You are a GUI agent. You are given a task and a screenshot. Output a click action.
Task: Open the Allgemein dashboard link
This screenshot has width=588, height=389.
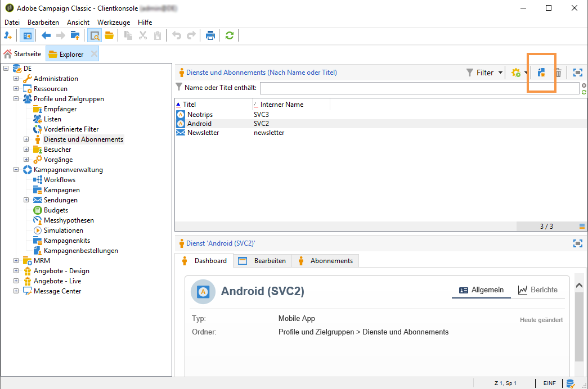point(482,290)
